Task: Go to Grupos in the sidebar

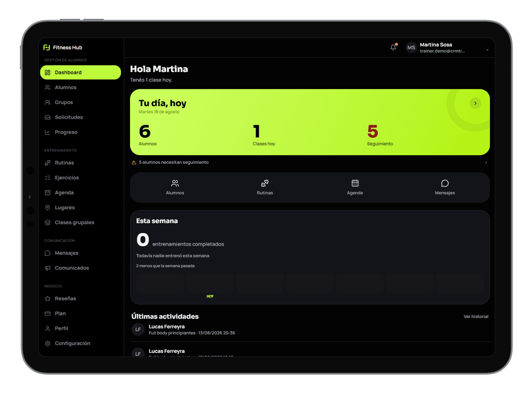Action: click(x=80, y=102)
